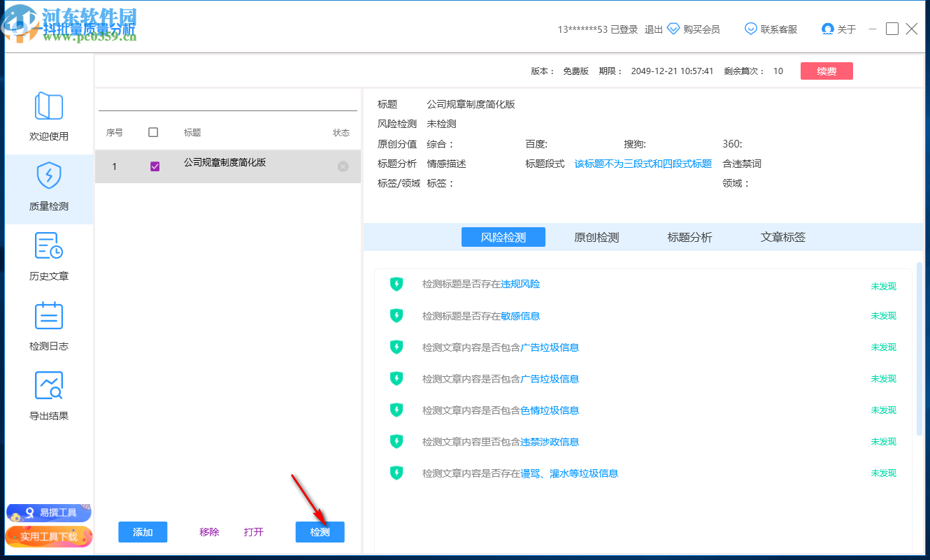Expand the 易撰工具 floating widget
Screen dimensions: 930x560
(48, 512)
